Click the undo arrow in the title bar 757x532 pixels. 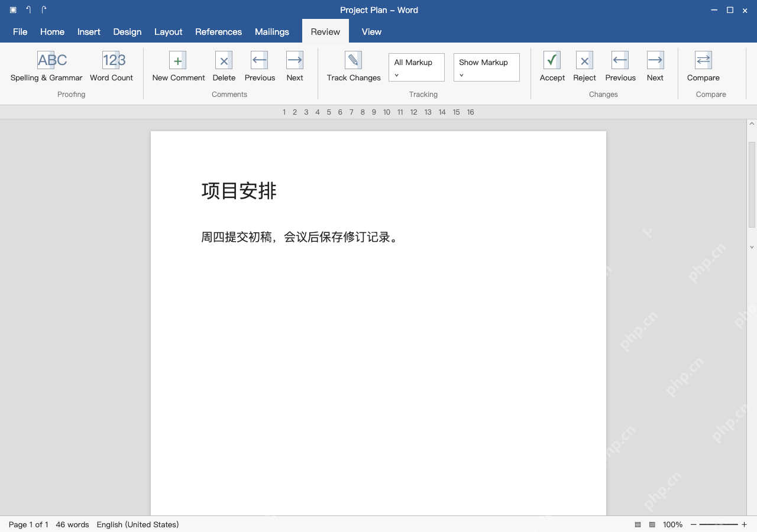[28, 10]
